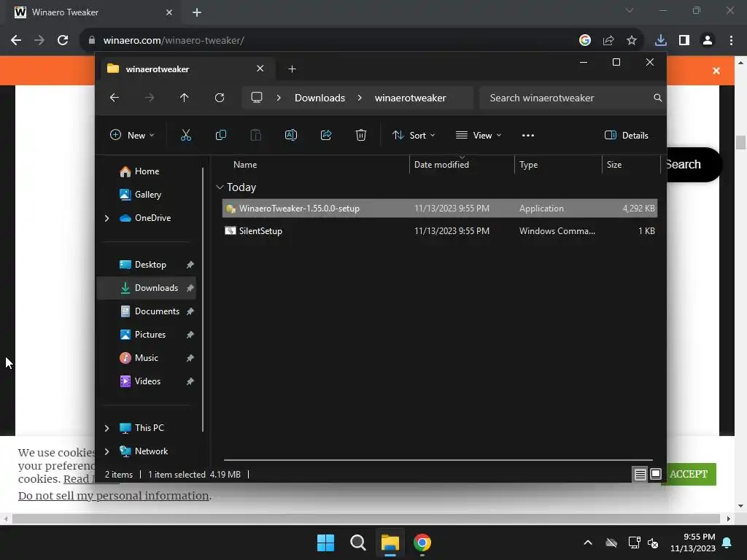747x560 pixels.
Task: Switch to details list view icon in status bar
Action: (x=640, y=474)
